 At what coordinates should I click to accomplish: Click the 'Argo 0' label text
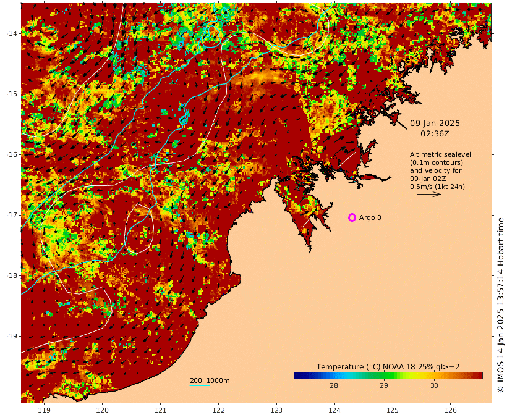pyautogui.click(x=370, y=218)
